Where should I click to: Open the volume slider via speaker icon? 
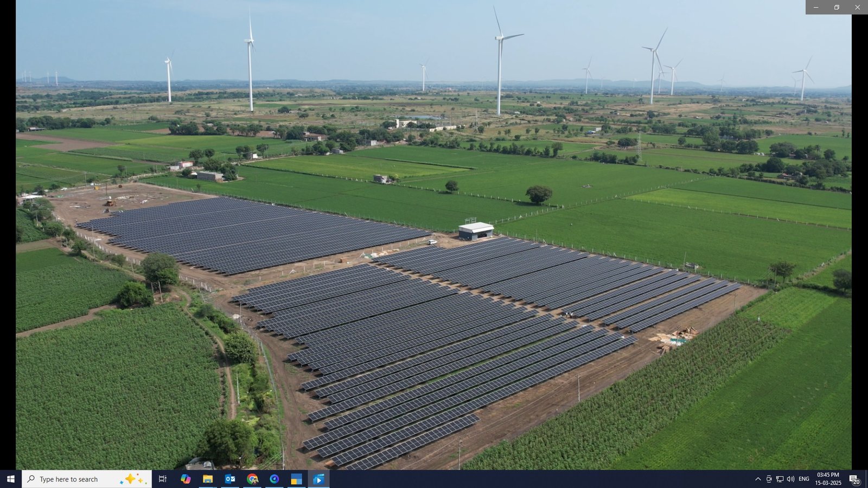coord(790,479)
